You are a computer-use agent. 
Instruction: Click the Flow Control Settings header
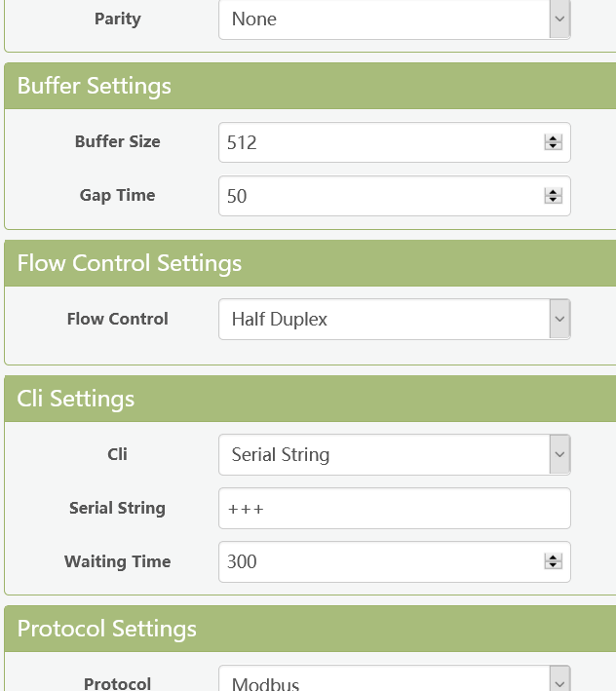(130, 263)
